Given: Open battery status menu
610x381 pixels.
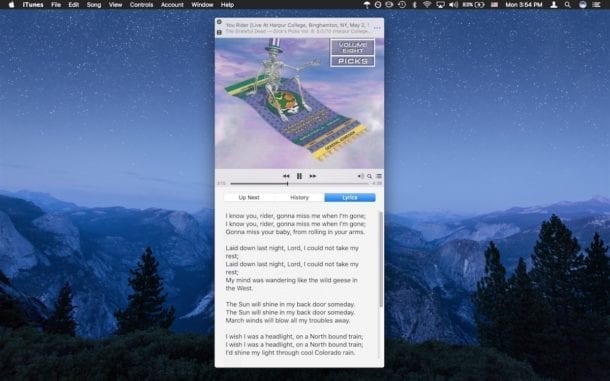Looking at the screenshot, I should [x=473, y=5].
